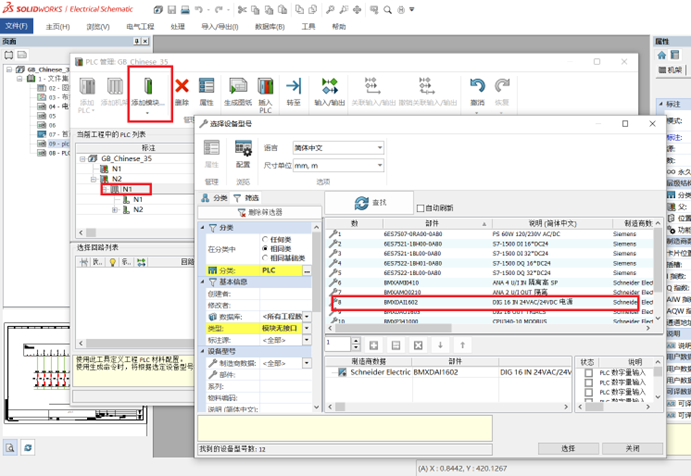Viewport: 691px width, 476px height.
Task: Click Generate Drawings (生成图纸) icon
Action: coord(238,86)
